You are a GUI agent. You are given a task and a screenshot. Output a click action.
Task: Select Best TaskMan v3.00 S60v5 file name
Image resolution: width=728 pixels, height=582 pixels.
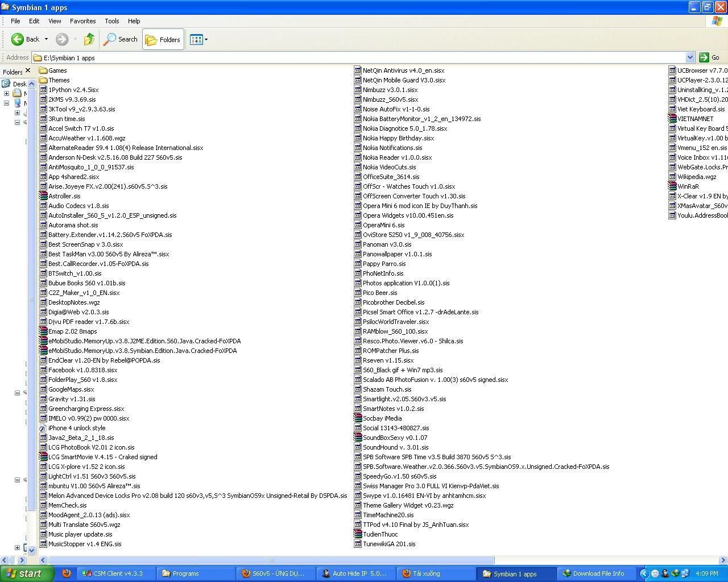(109, 254)
